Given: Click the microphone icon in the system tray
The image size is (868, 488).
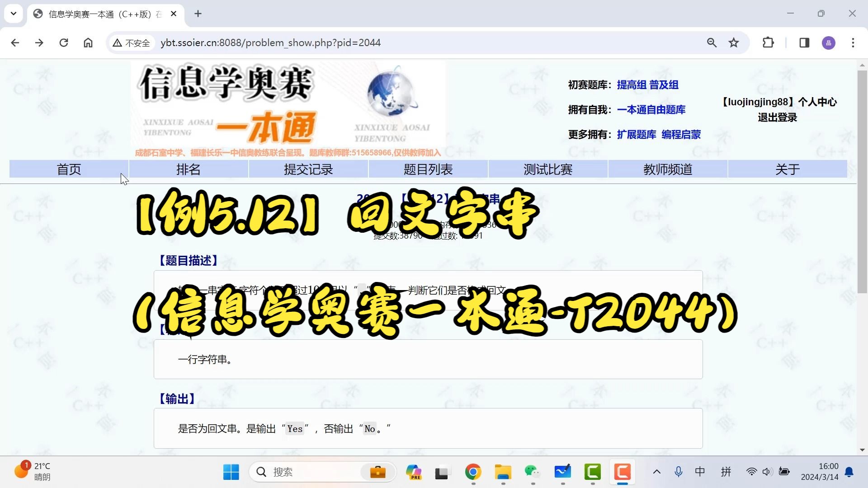Looking at the screenshot, I should point(679,472).
